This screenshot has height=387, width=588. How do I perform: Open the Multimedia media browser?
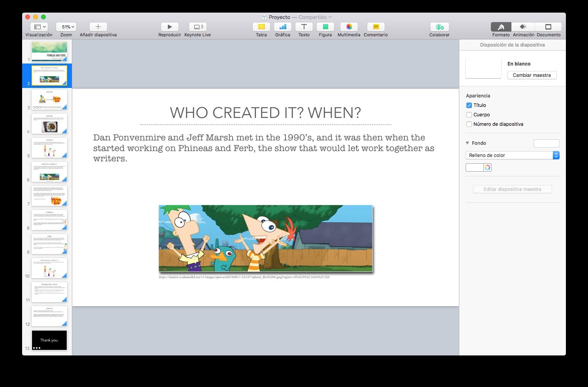pos(349,27)
